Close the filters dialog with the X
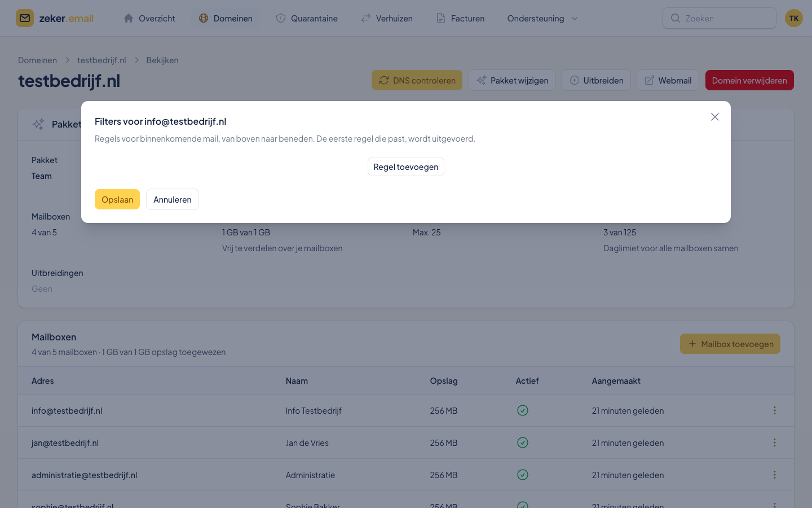Image resolution: width=812 pixels, height=508 pixels. click(x=714, y=117)
